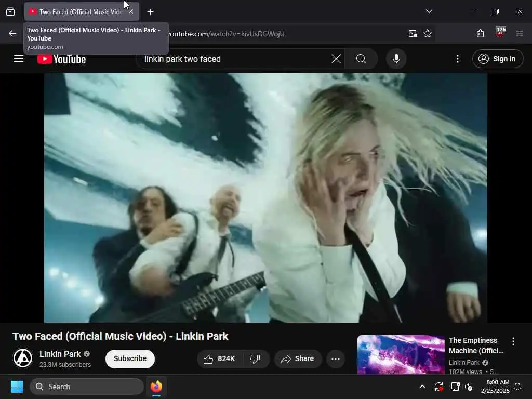
Task: Open the Firefox application menu
Action: [x=520, y=33]
